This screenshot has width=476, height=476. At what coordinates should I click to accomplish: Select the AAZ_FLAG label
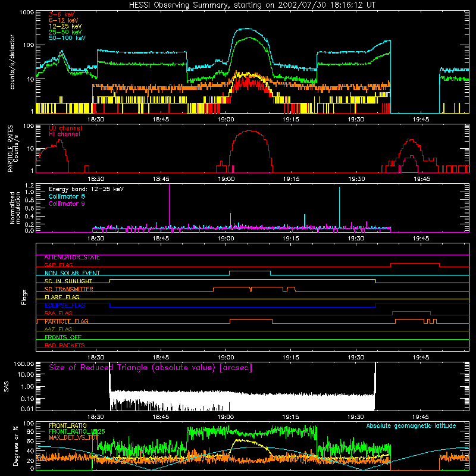coord(58,329)
